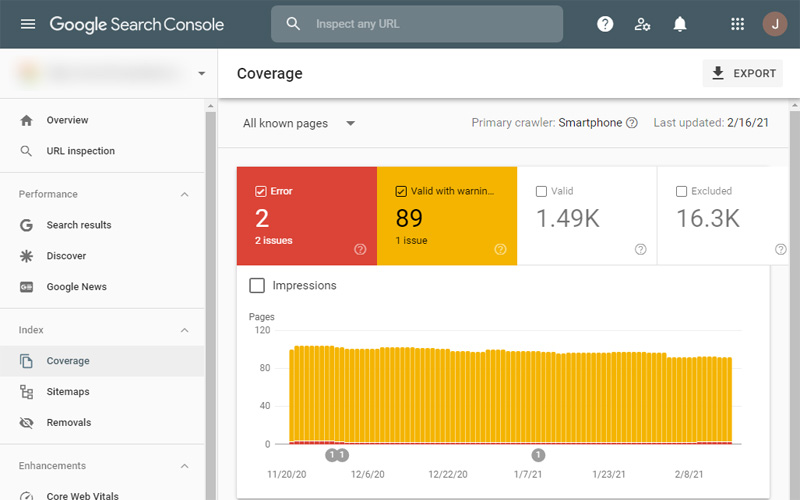The height and width of the screenshot is (500, 800).
Task: Click the 1 issue text
Action: point(411,240)
